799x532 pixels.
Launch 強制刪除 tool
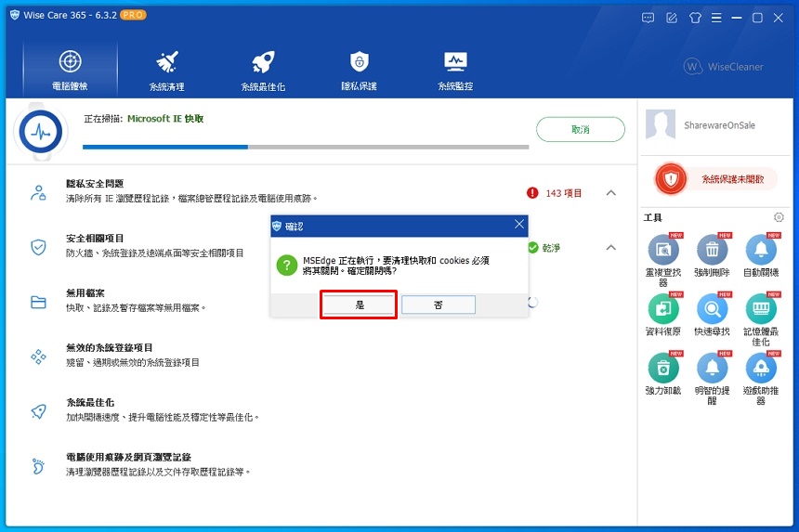(712, 255)
